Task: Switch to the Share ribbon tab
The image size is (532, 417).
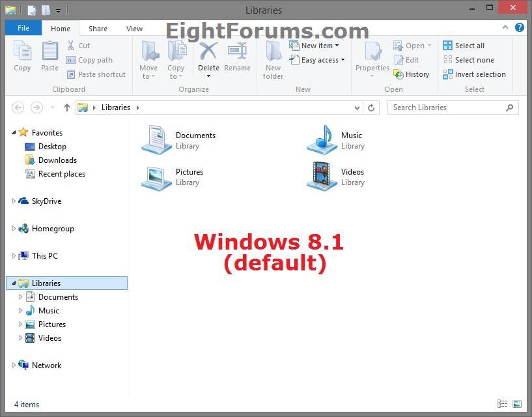Action: [x=98, y=29]
